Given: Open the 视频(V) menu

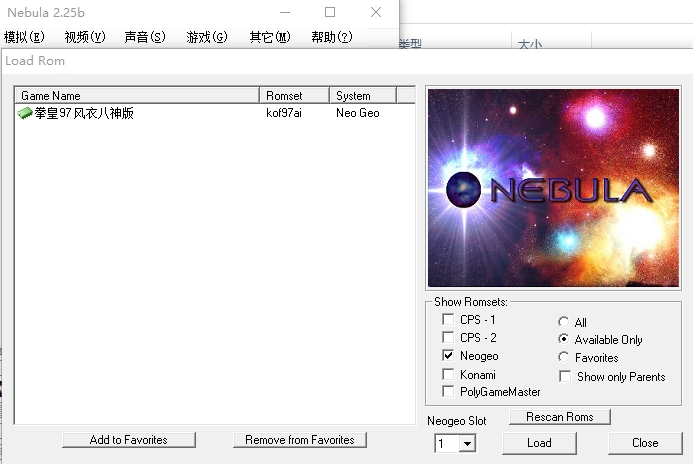Looking at the screenshot, I should (x=85, y=37).
